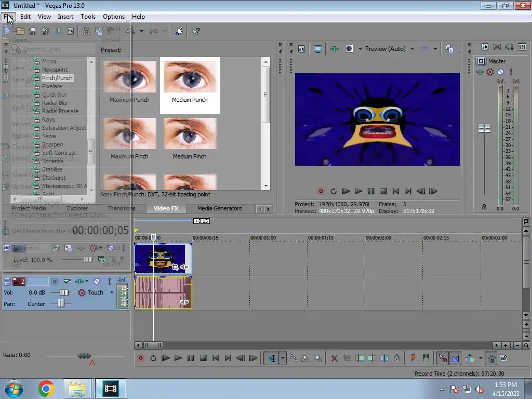The height and width of the screenshot is (399, 532).
Task: Adjust the Master volume fader
Action: [484, 129]
